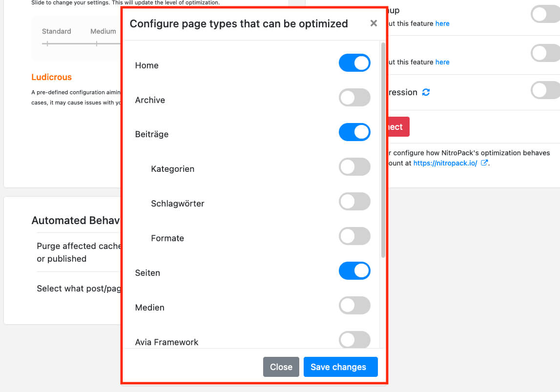Enable the Medien toggle
The width and height of the screenshot is (560, 392).
(x=354, y=306)
